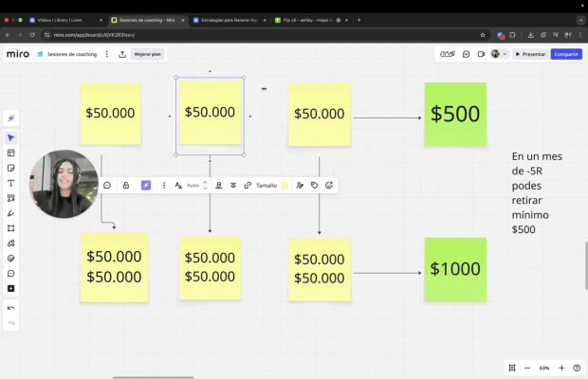Click the Compartir share button
Viewport: 588px width, 379px height.
[566, 54]
